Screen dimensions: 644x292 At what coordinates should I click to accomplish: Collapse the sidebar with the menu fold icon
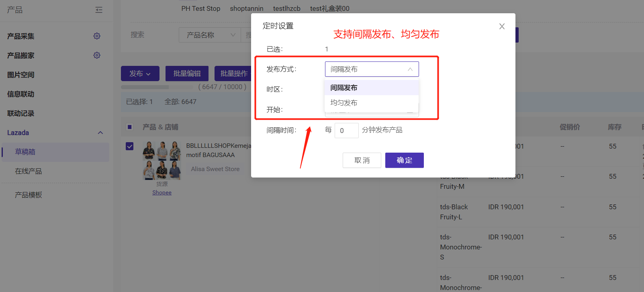(99, 10)
